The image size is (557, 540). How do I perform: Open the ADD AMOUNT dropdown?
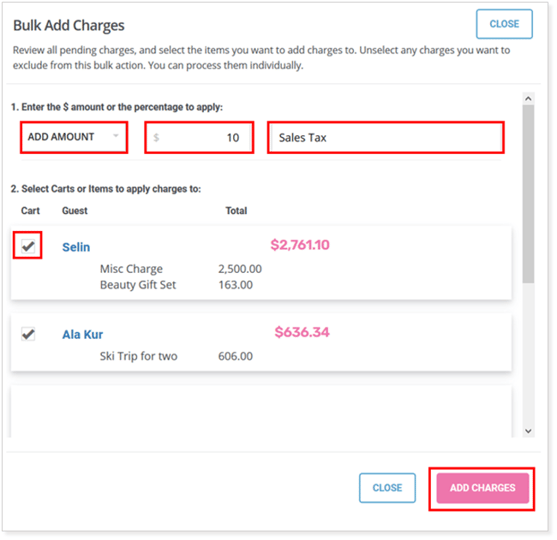[74, 137]
